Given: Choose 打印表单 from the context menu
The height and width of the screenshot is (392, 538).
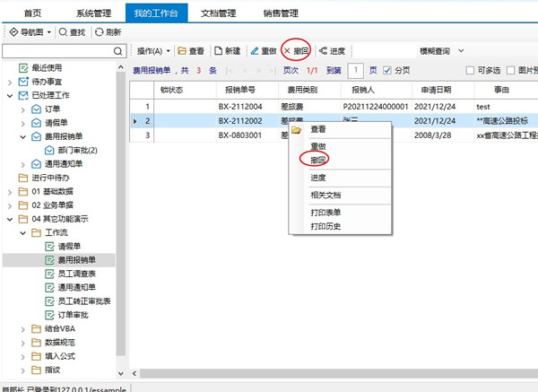Looking at the screenshot, I should 325,213.
